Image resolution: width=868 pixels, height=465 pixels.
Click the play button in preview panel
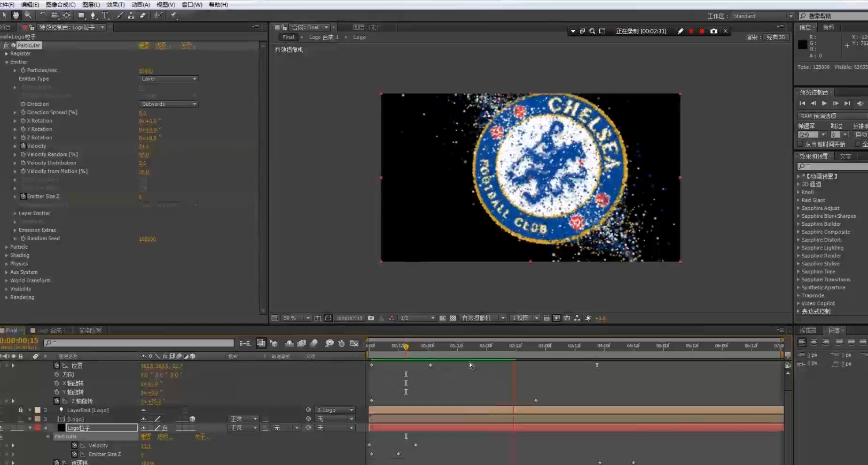(x=824, y=104)
